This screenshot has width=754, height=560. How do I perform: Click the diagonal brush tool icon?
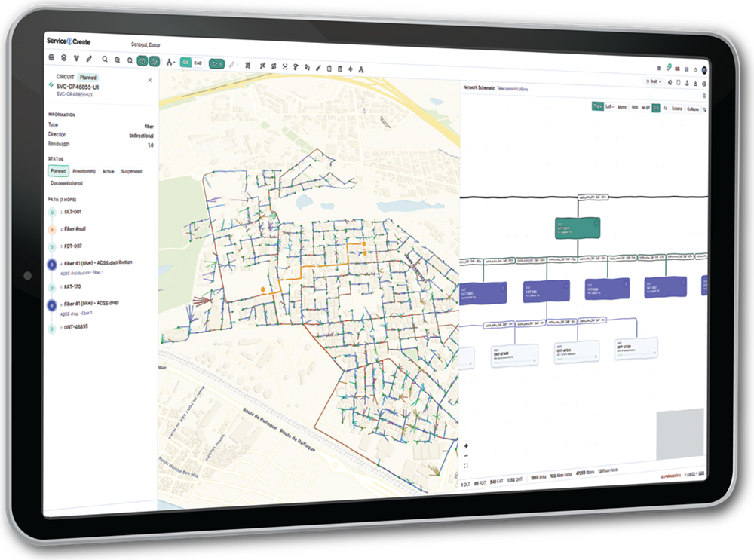pyautogui.click(x=318, y=68)
